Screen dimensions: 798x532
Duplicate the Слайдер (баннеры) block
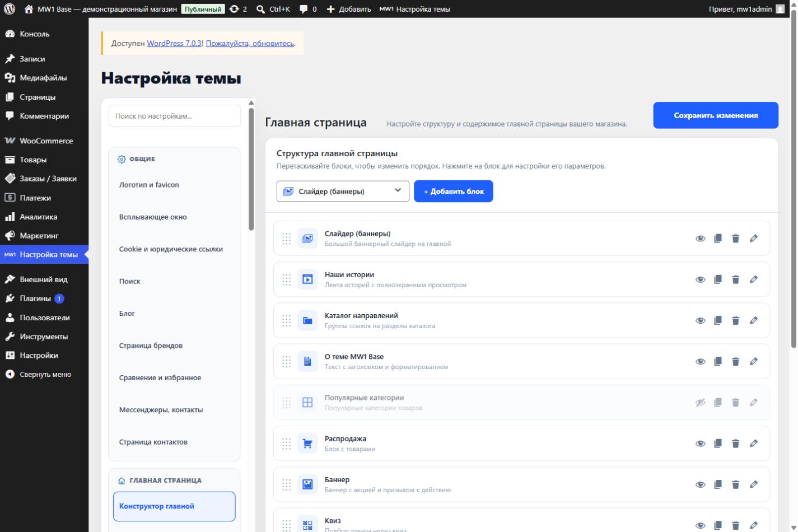(718, 239)
